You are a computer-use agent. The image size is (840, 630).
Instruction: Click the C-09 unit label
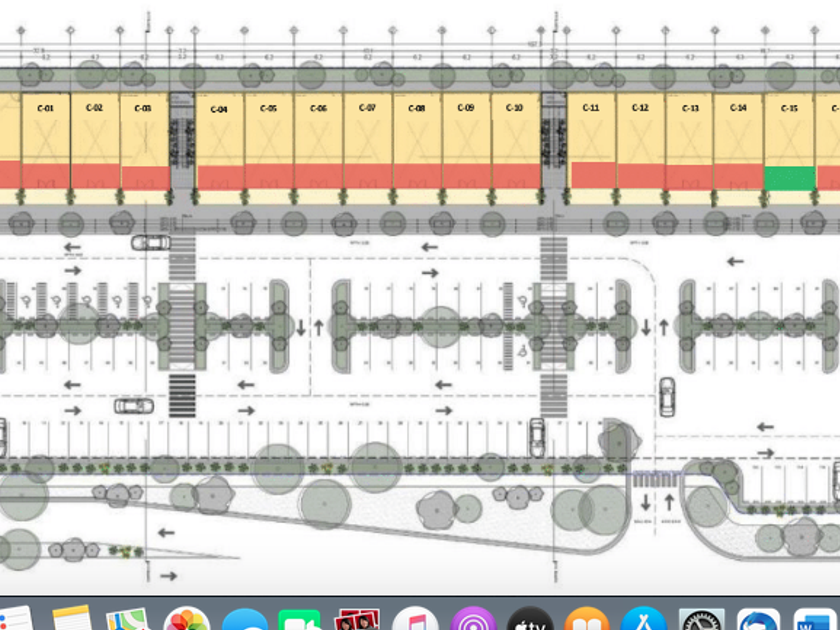tap(466, 108)
